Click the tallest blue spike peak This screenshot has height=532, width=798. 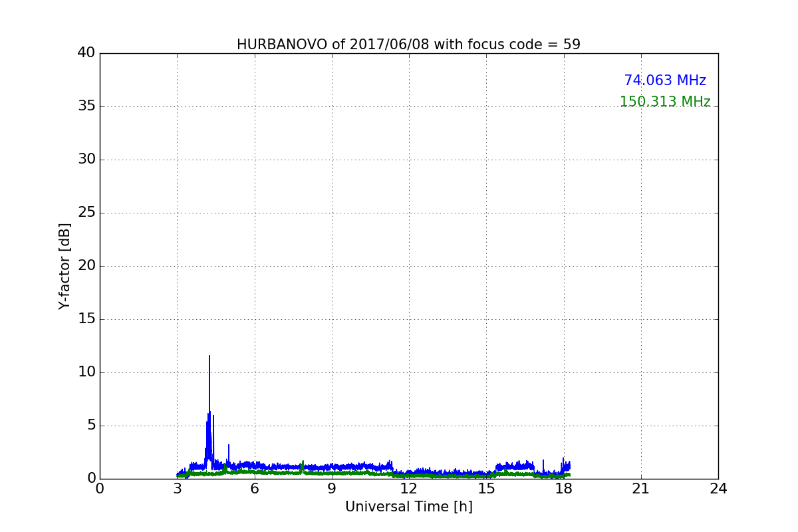209,356
